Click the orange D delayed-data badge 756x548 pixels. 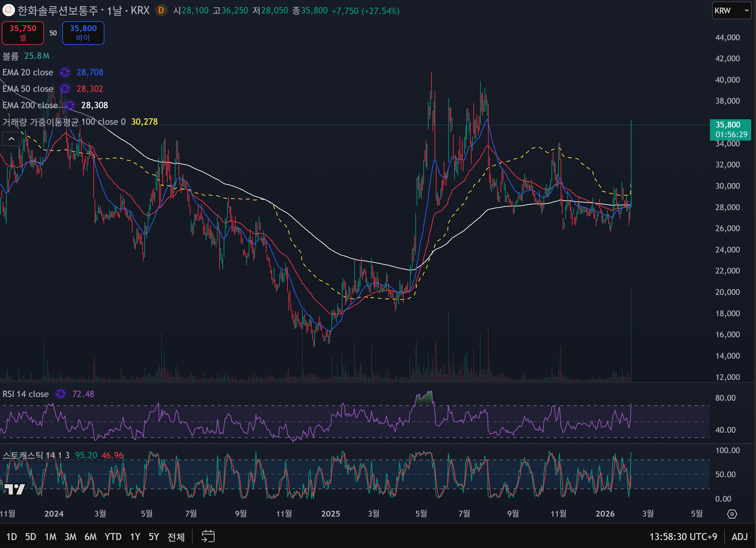coord(161,10)
